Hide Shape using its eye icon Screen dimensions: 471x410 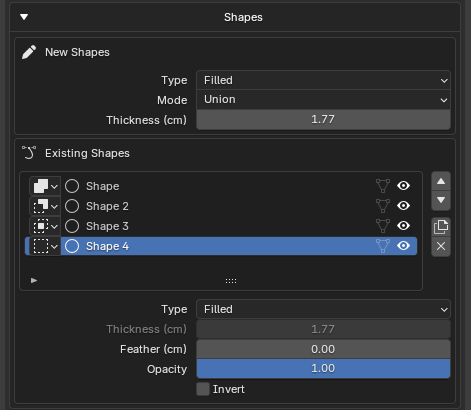[x=403, y=186]
